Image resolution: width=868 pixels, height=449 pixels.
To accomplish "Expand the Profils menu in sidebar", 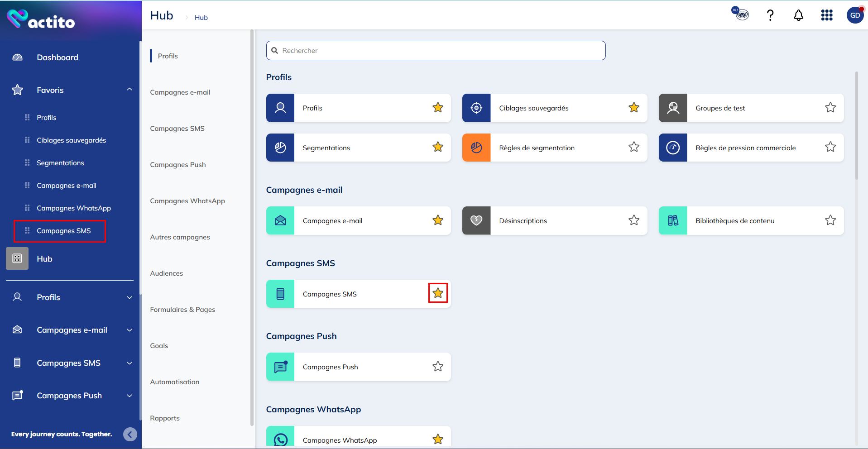I will pyautogui.click(x=129, y=297).
